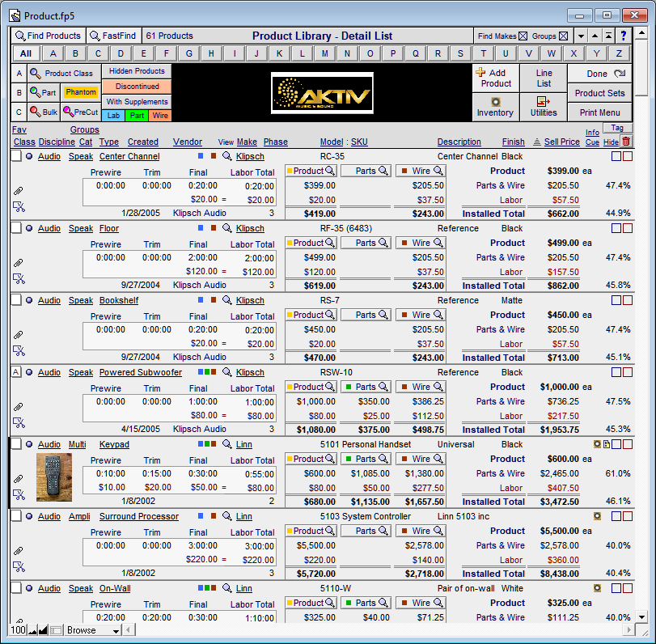Screen dimensions: 656x644
Task: Jump to previous record with up arrow
Action: [595, 36]
